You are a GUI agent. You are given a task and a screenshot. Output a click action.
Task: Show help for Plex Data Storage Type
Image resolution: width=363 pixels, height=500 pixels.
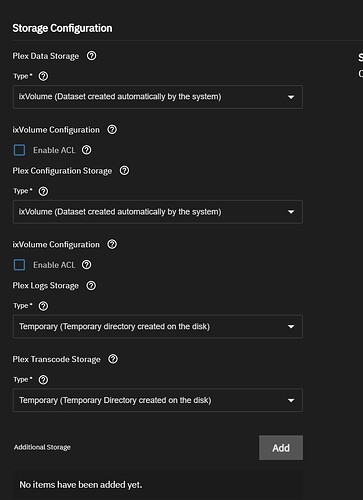(x=43, y=76)
